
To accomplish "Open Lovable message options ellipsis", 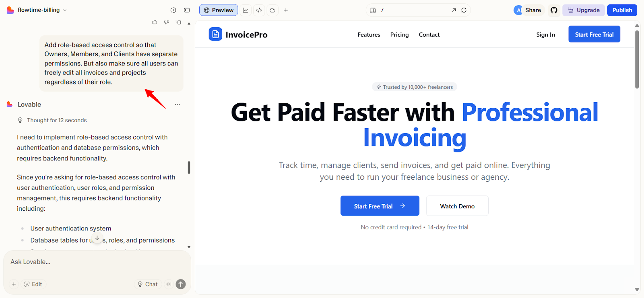I will [178, 105].
